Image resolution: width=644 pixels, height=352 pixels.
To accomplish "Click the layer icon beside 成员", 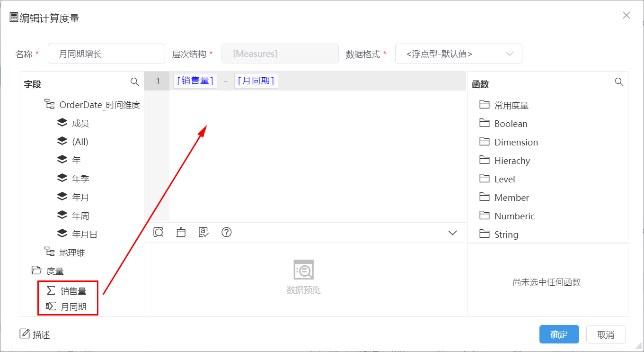I will [62, 123].
